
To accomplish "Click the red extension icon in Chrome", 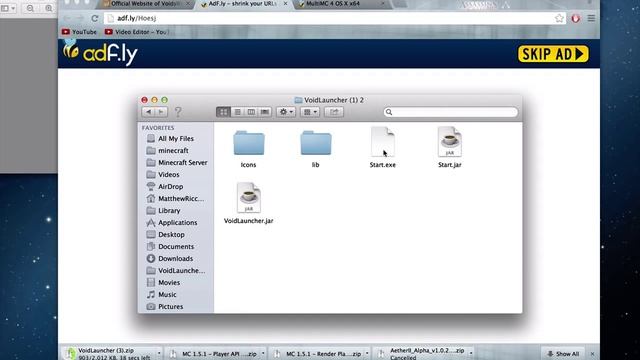I will pos(576,18).
